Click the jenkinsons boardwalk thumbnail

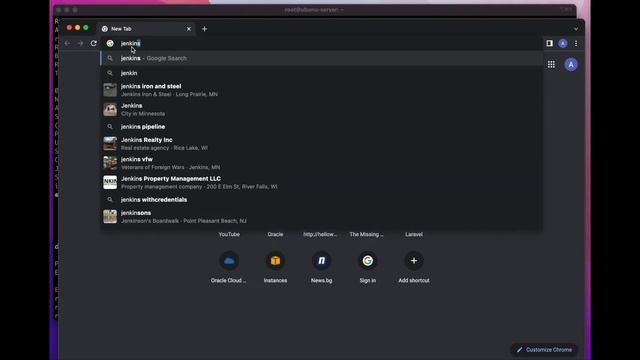pos(110,217)
